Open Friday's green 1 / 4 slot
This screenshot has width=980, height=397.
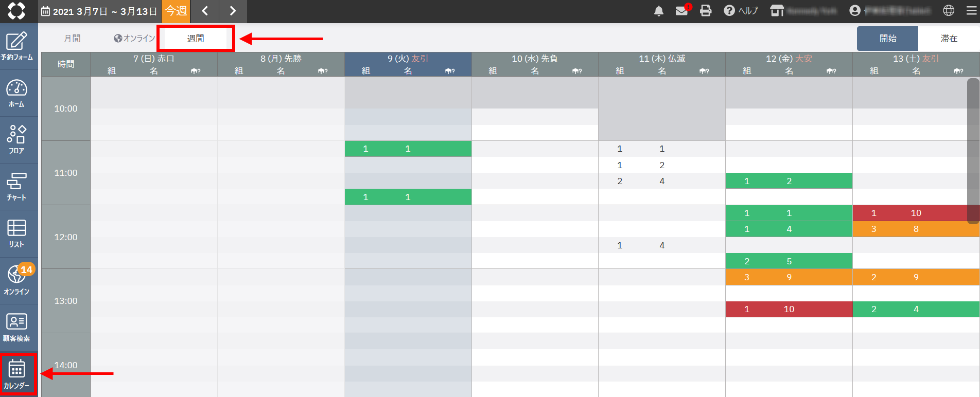point(789,229)
